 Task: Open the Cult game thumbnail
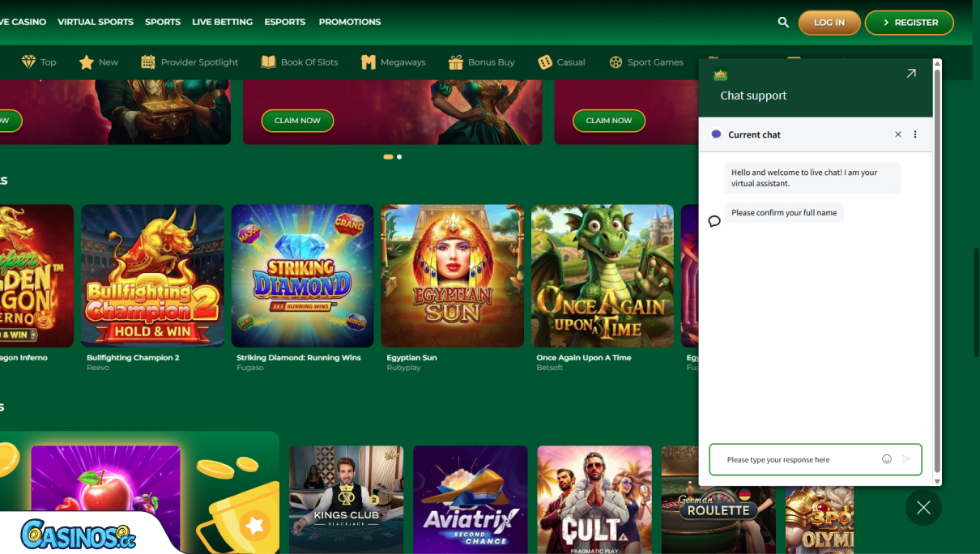pos(594,500)
